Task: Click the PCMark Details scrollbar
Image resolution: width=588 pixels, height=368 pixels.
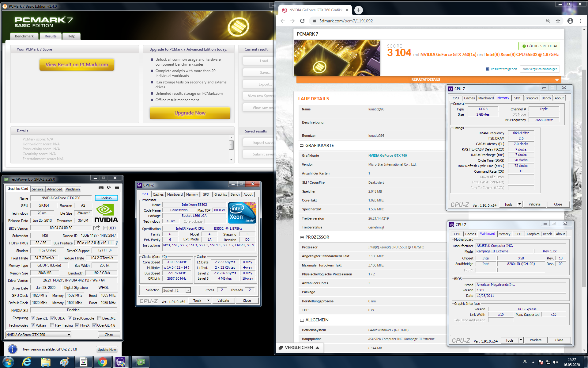Action: click(x=231, y=145)
